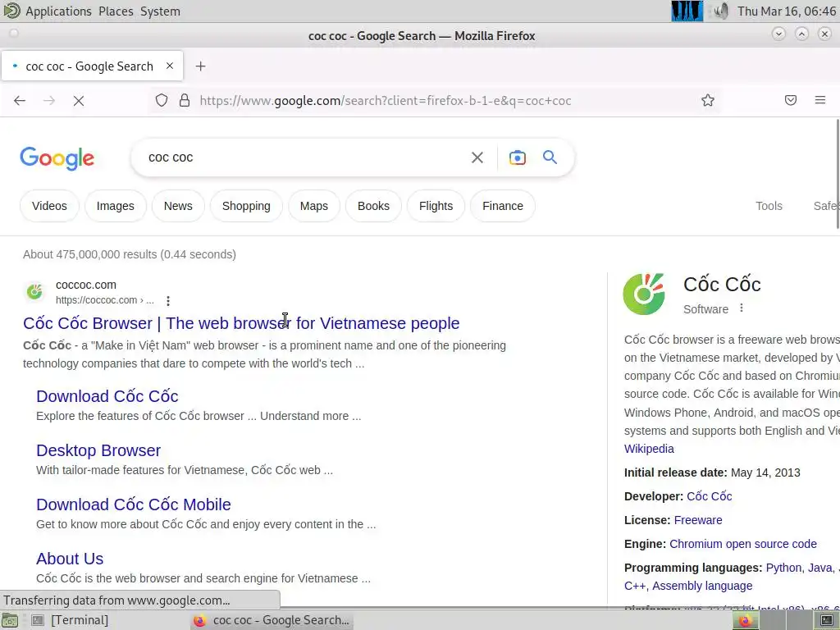Show desktop using bottom-left panel icon
The height and width of the screenshot is (630, 840).
tap(10, 620)
